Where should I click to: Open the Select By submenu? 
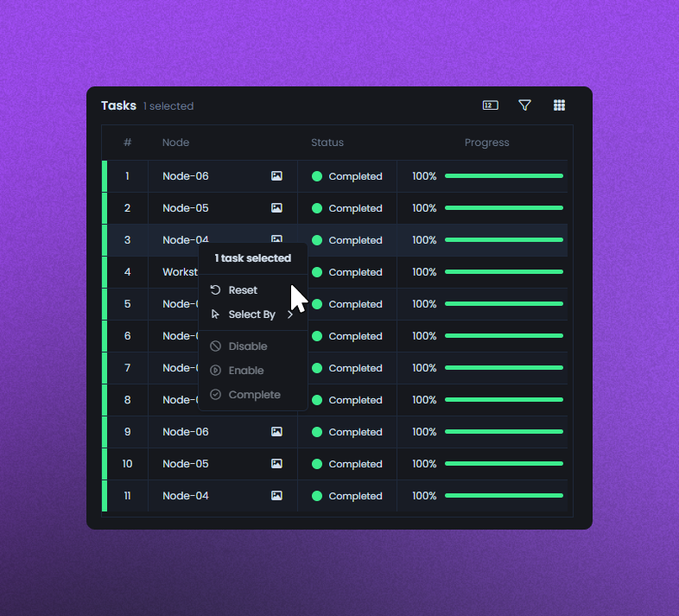click(253, 314)
